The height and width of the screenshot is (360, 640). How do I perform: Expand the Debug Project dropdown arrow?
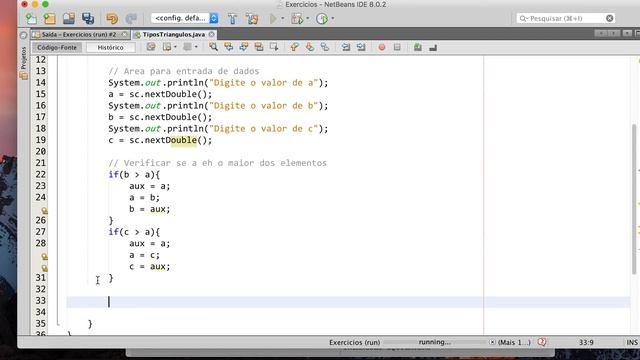(307, 18)
